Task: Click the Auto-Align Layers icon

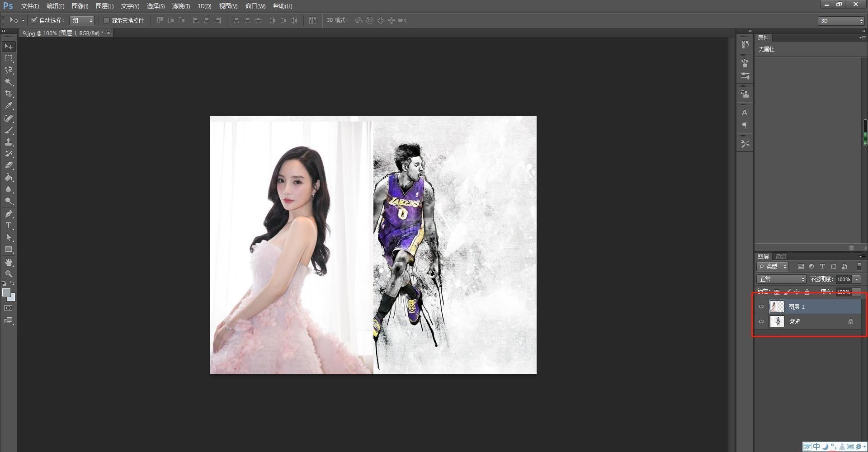Action: tap(312, 20)
